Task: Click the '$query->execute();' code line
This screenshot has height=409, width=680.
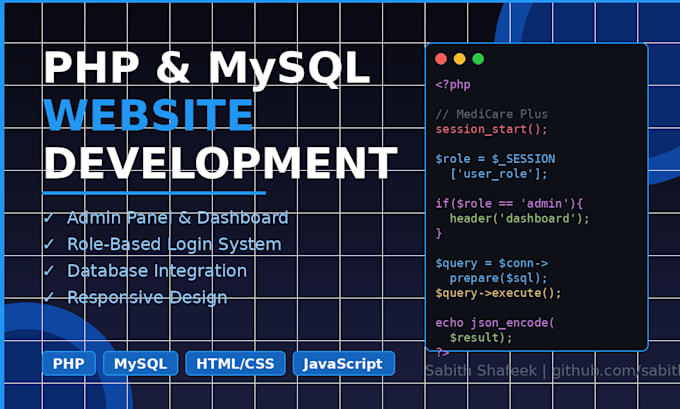Action: click(x=498, y=293)
